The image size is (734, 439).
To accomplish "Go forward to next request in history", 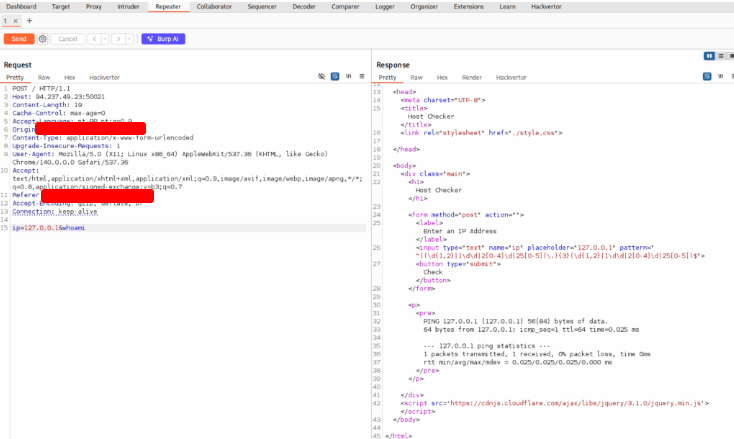I will pyautogui.click(x=117, y=39).
